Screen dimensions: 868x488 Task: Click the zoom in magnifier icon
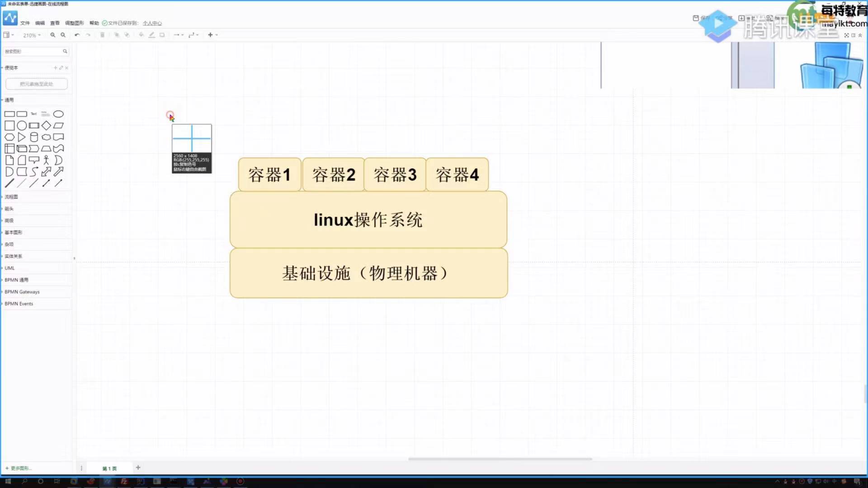[53, 35]
